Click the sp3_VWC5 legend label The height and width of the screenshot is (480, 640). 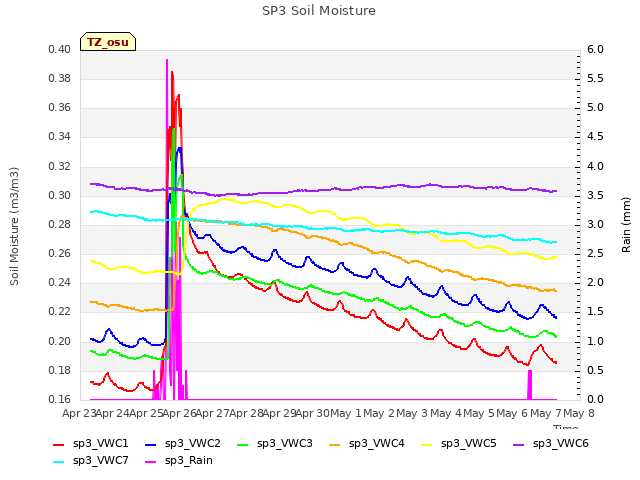coord(469,444)
